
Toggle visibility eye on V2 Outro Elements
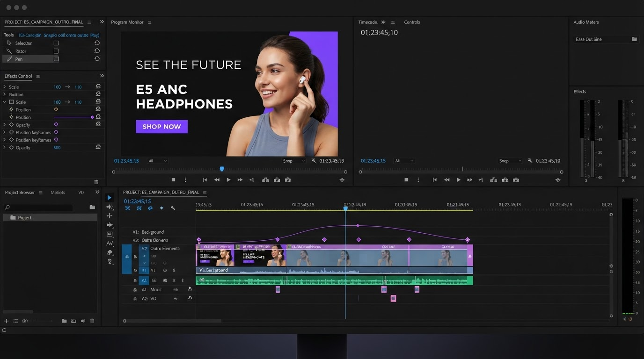click(x=144, y=256)
